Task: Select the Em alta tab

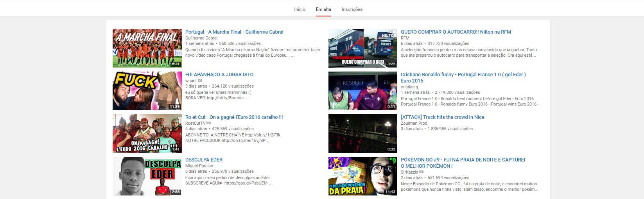Action: [x=323, y=9]
